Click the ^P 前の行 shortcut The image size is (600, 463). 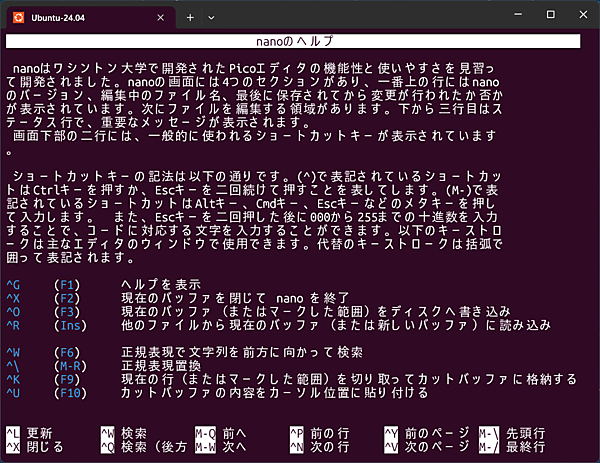pyautogui.click(x=317, y=433)
